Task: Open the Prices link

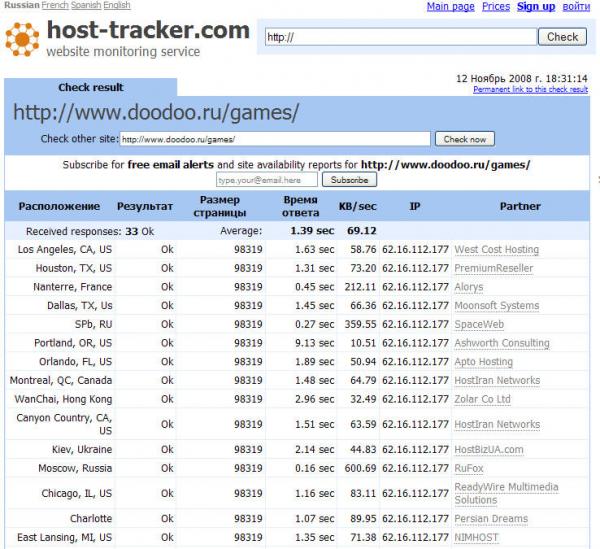Action: 496,7
